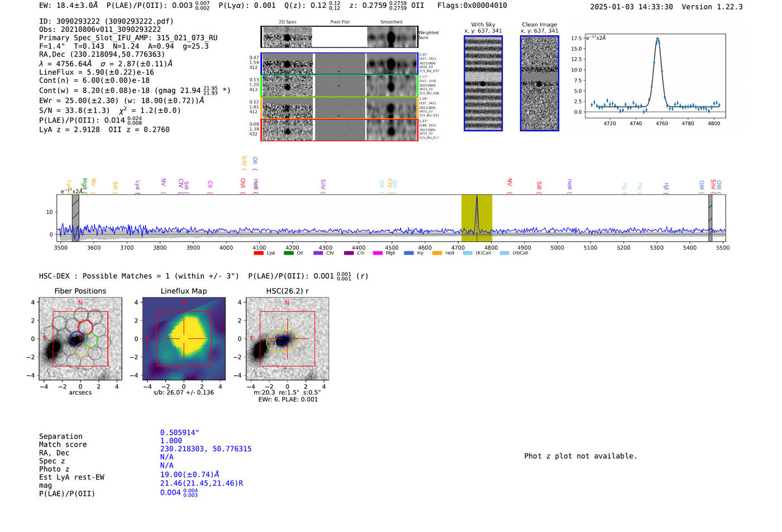Click the Obs 20210806v011_3090293222 line
The image size is (782, 532).
click(100, 30)
